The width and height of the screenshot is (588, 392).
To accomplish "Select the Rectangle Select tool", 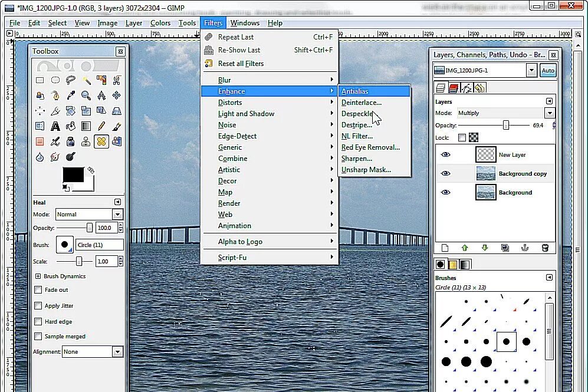I will tap(40, 80).
